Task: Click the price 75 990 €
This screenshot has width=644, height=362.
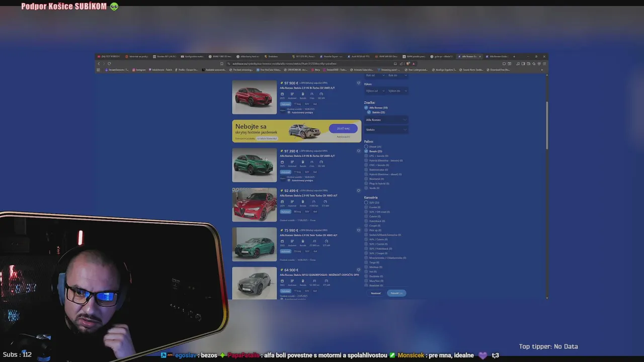Action: pyautogui.click(x=291, y=230)
